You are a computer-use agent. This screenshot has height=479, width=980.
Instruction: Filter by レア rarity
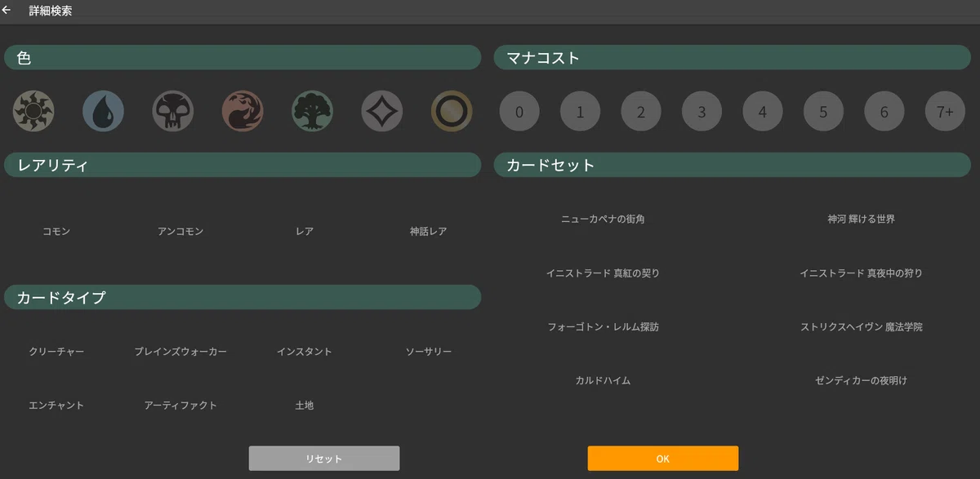click(305, 232)
